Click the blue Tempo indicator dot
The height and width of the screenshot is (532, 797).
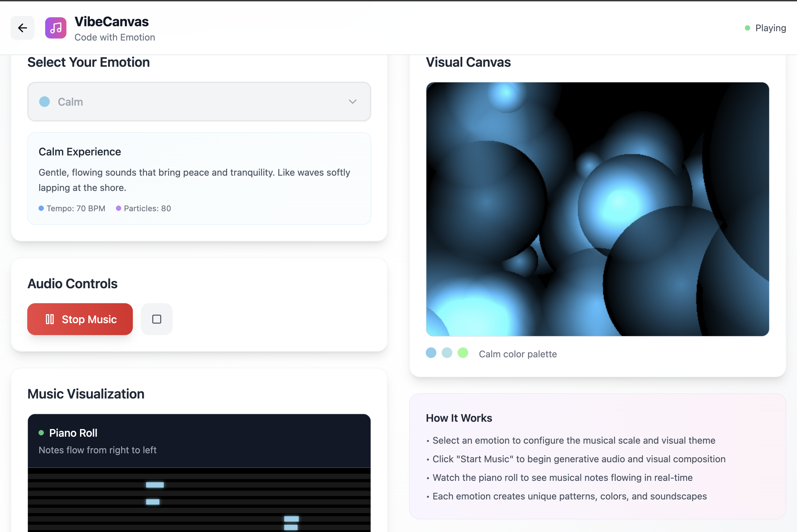pos(42,208)
